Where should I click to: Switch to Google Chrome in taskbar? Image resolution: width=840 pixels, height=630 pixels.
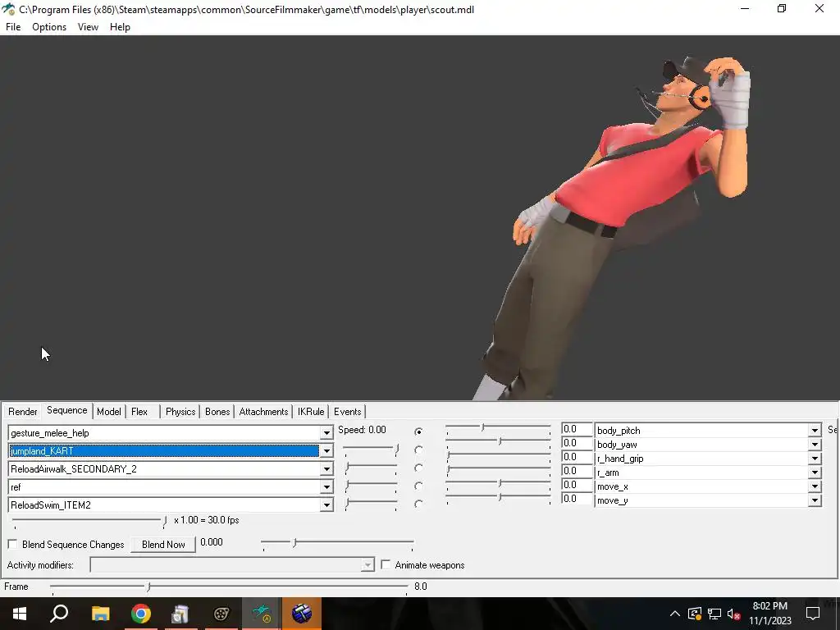pos(141,614)
